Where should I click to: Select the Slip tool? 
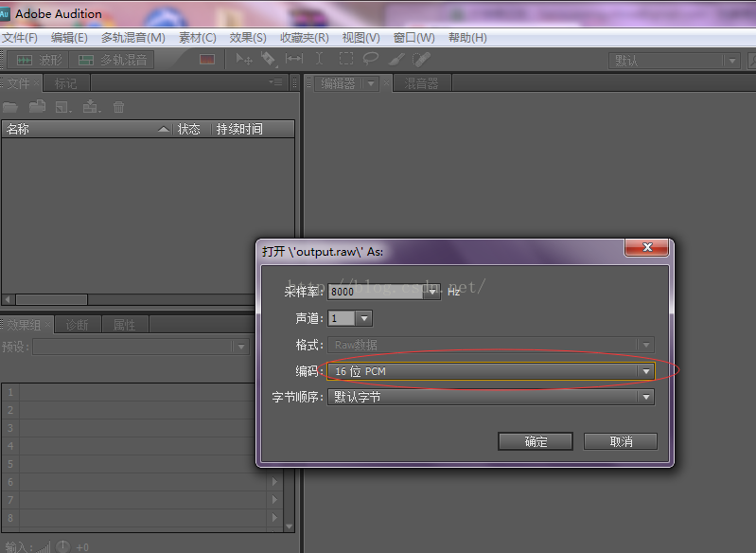[294, 59]
